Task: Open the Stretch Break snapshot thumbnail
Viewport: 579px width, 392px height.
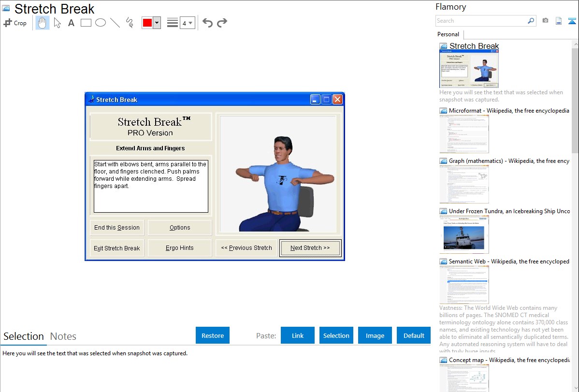Action: [x=469, y=69]
